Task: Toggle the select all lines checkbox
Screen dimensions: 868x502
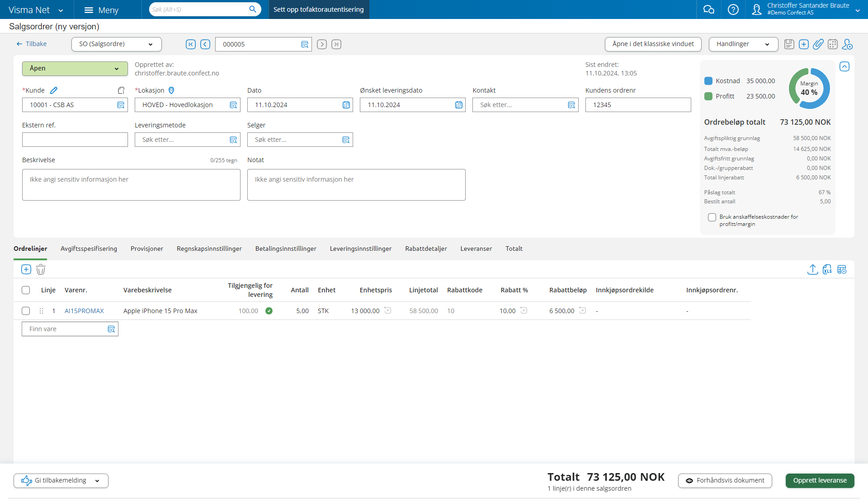Action: [26, 290]
